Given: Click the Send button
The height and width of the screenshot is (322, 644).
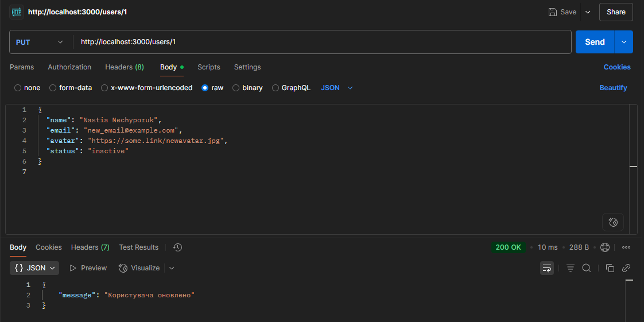Looking at the screenshot, I should click(x=595, y=42).
